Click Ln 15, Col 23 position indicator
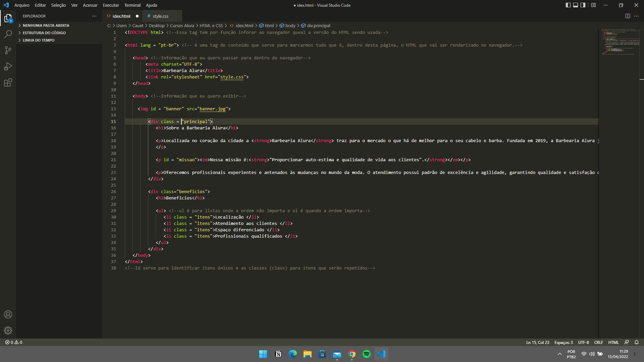 tap(538, 342)
